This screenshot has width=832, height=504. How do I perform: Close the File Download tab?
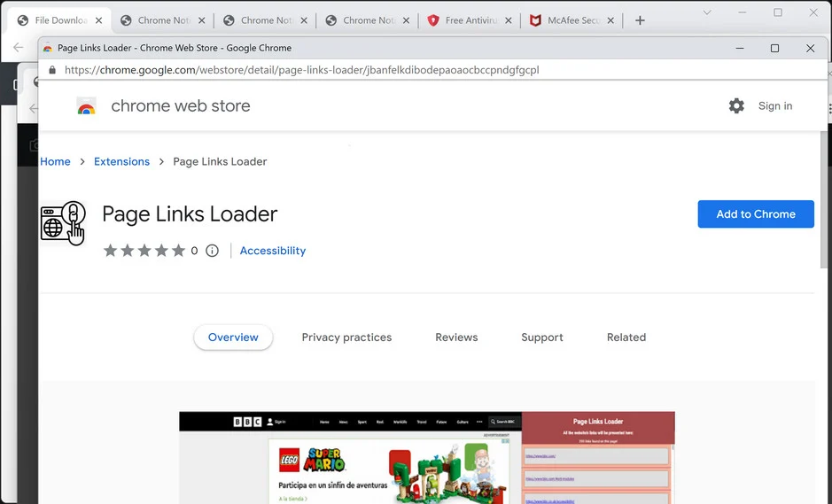(x=98, y=20)
